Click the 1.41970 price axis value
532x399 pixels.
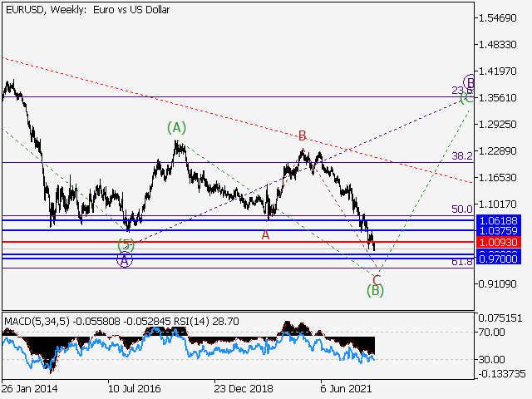coord(497,71)
